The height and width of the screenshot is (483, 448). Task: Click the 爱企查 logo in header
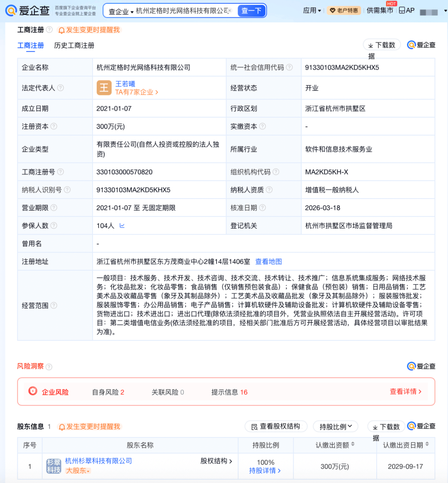coord(27,10)
